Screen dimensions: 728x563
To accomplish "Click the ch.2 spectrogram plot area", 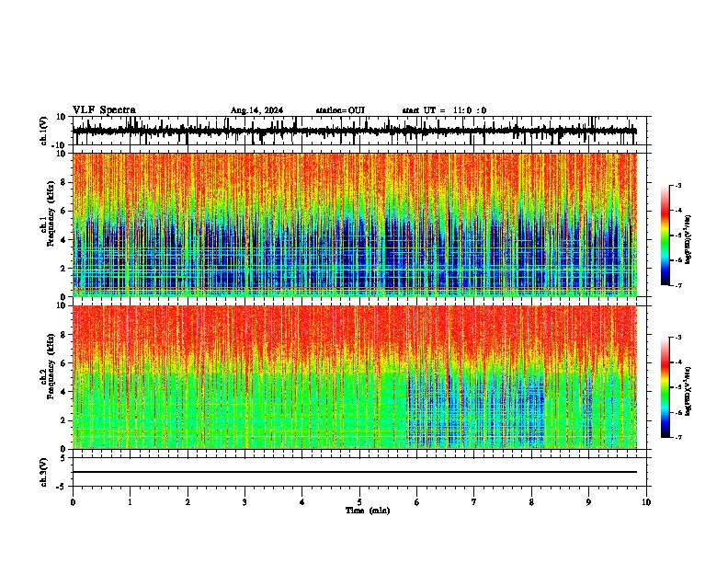I will click(x=355, y=377).
